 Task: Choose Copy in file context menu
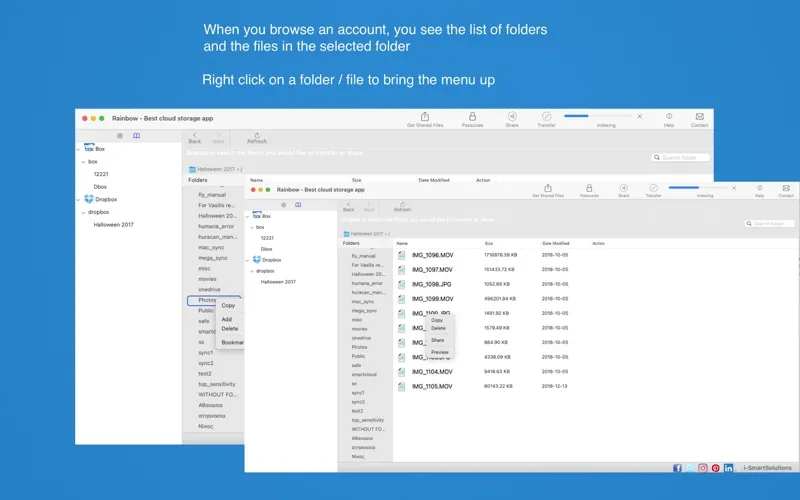(x=437, y=320)
